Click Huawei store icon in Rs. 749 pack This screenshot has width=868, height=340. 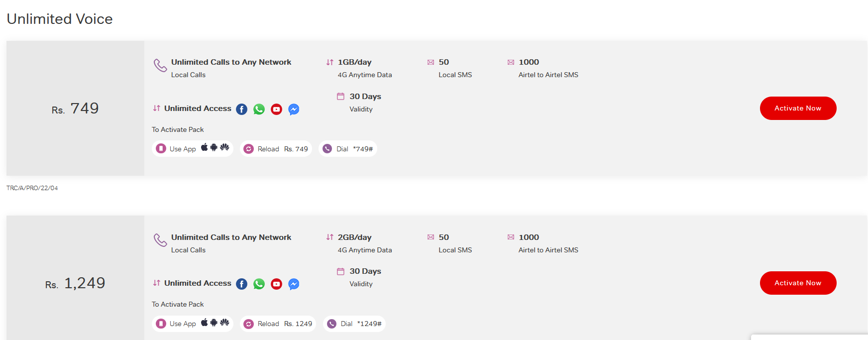coord(224,147)
